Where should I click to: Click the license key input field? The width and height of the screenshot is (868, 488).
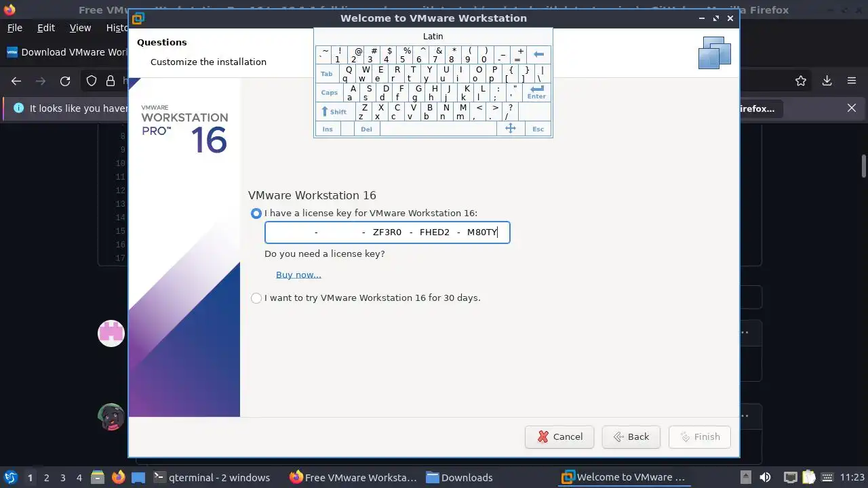pos(387,232)
